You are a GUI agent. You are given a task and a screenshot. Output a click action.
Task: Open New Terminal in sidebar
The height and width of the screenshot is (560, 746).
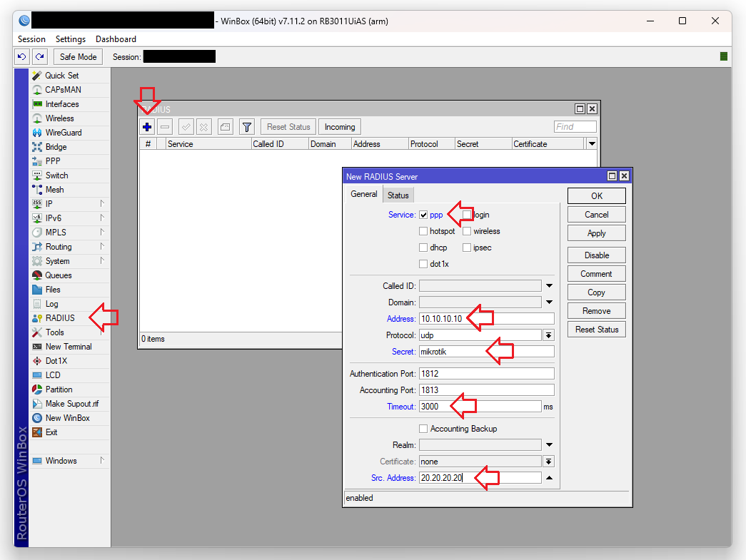68,347
